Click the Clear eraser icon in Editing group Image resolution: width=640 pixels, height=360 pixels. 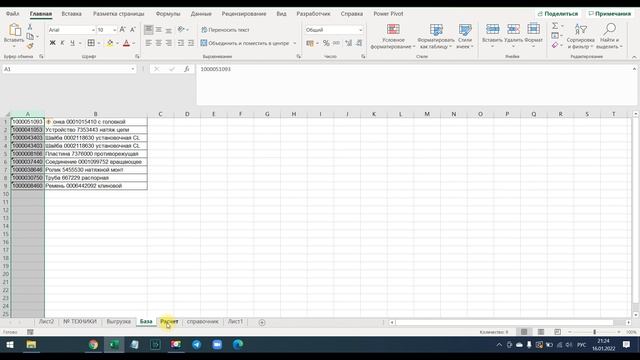(555, 45)
